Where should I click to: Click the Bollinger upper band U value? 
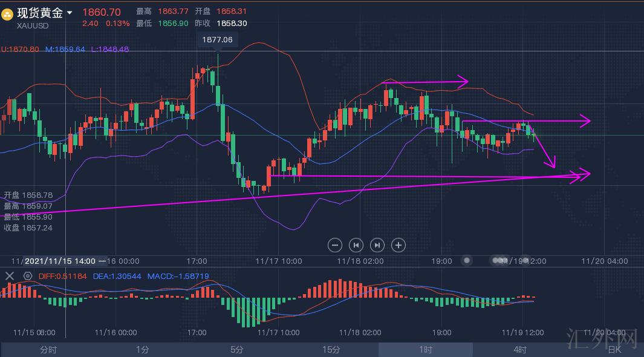(x=20, y=49)
